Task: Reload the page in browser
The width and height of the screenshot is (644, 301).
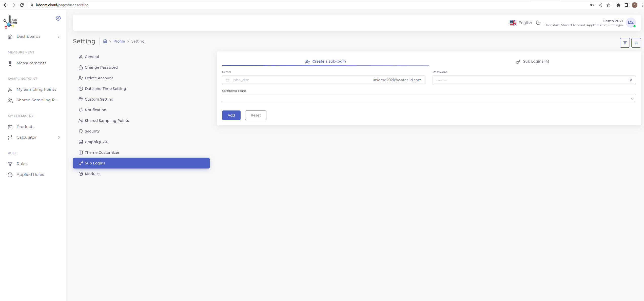Action: point(22,5)
